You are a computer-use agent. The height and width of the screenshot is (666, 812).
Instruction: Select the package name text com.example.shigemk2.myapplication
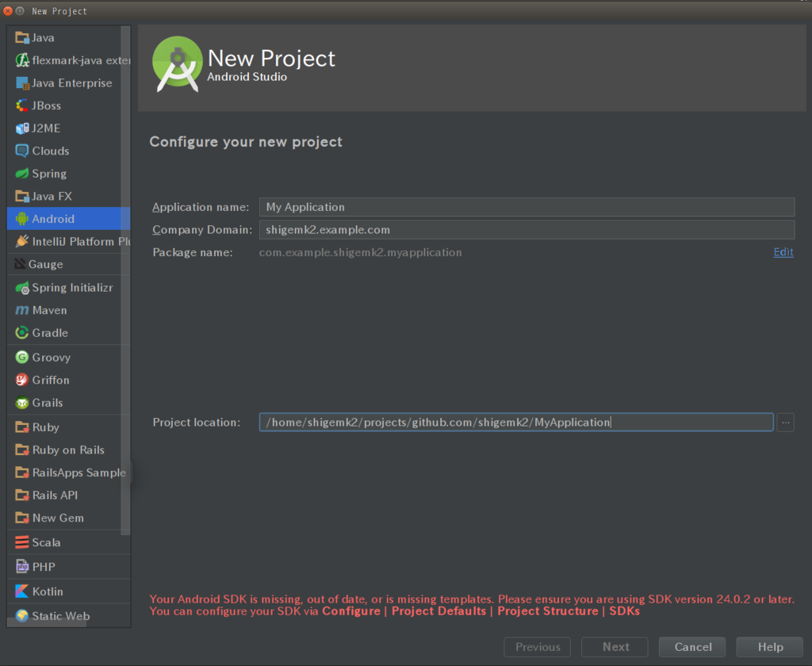pyautogui.click(x=361, y=252)
